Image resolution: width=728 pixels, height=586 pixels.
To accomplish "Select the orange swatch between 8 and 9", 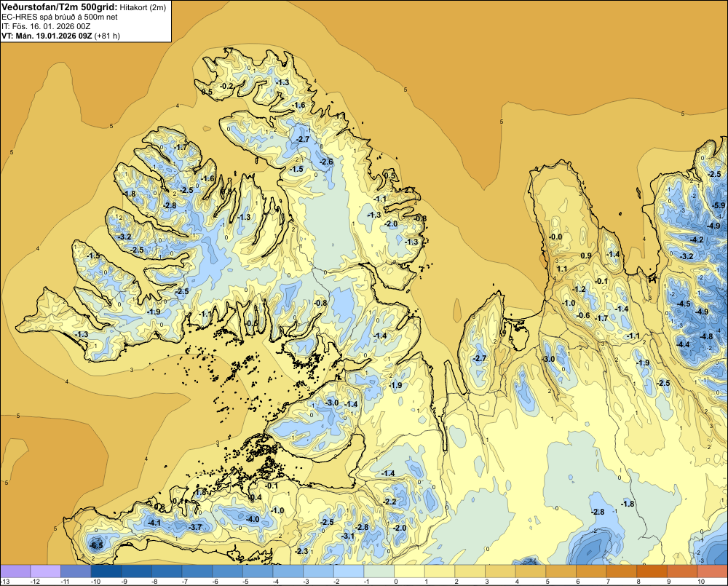I will click(652, 571).
